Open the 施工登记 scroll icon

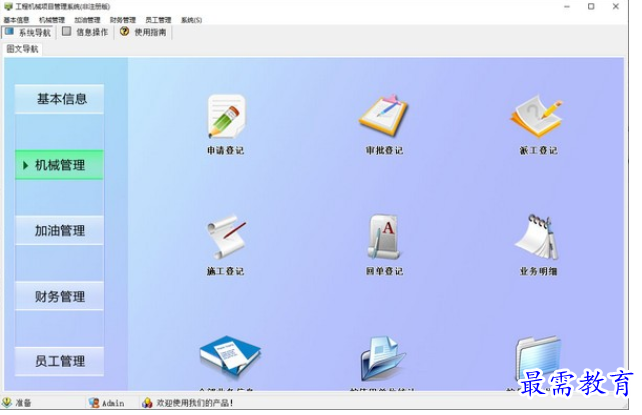(226, 237)
